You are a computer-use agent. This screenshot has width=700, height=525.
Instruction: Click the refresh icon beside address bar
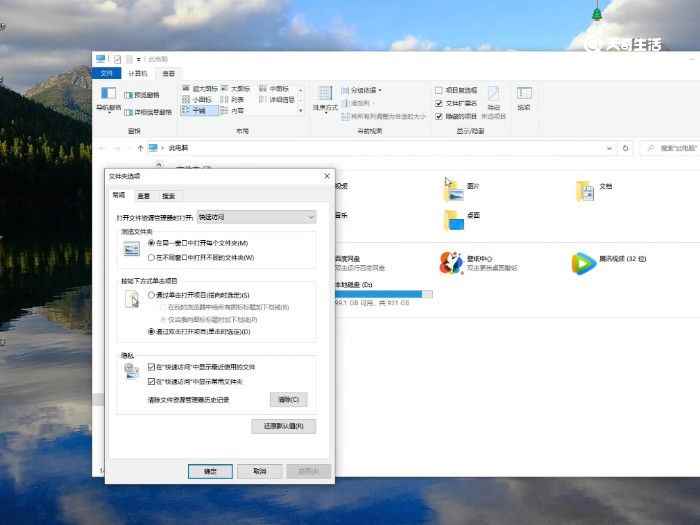625,148
